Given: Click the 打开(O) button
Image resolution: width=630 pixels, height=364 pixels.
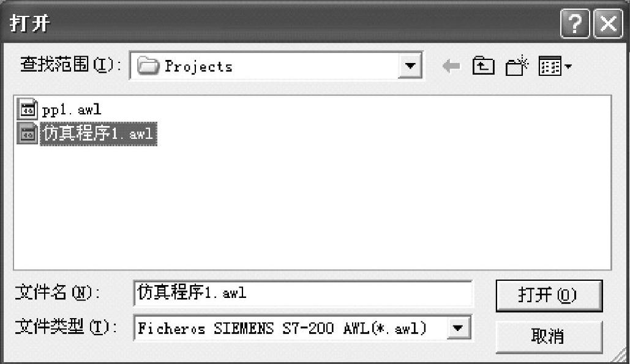Looking at the screenshot, I should pos(549,295).
